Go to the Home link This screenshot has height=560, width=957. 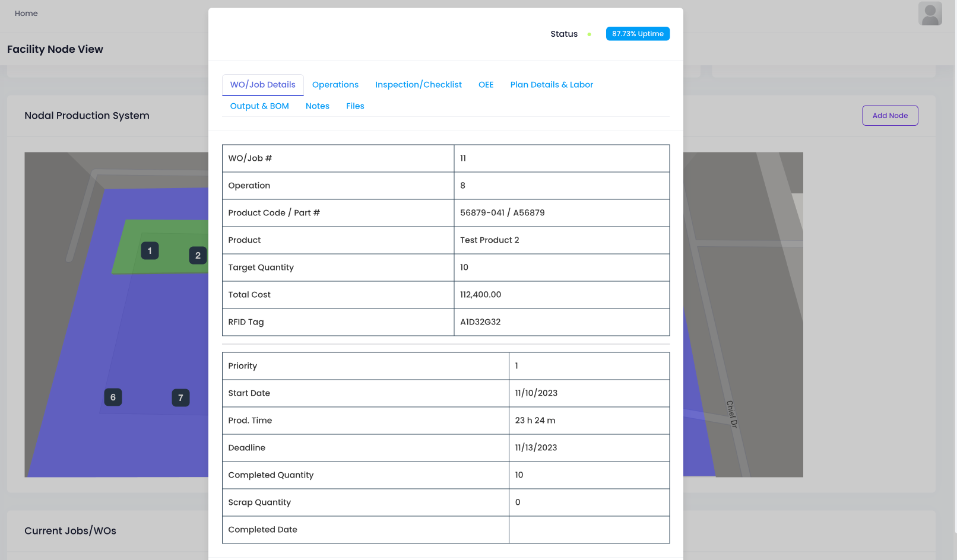click(x=26, y=14)
